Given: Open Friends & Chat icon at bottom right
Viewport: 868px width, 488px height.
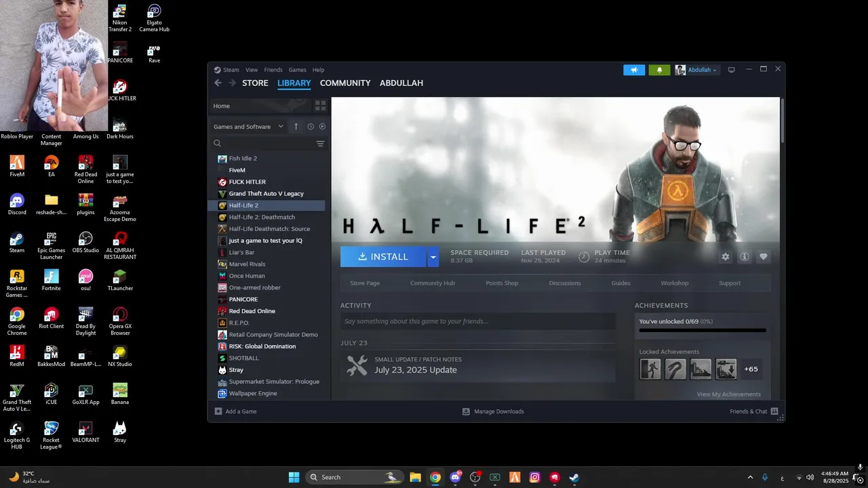Looking at the screenshot, I should click(774, 411).
